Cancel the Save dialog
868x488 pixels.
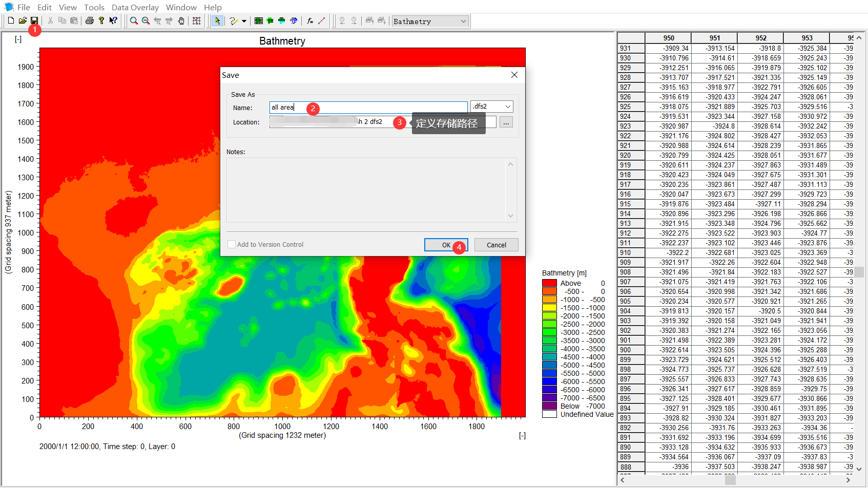pyautogui.click(x=496, y=245)
